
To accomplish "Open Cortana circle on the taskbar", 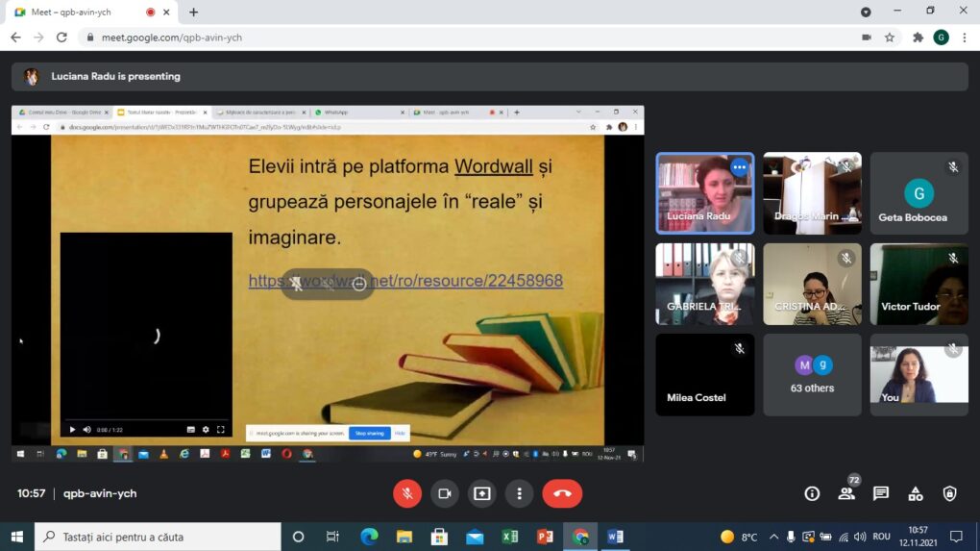I will (x=298, y=537).
